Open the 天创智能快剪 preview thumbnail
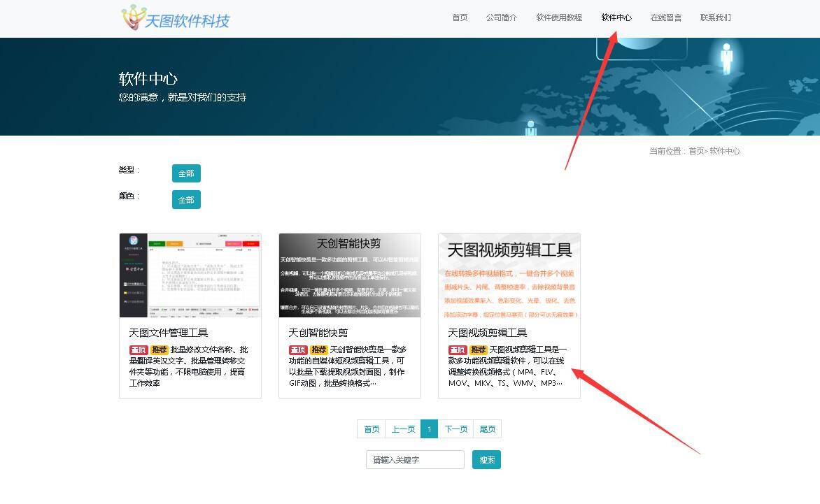This screenshot has width=820, height=504. [350, 275]
